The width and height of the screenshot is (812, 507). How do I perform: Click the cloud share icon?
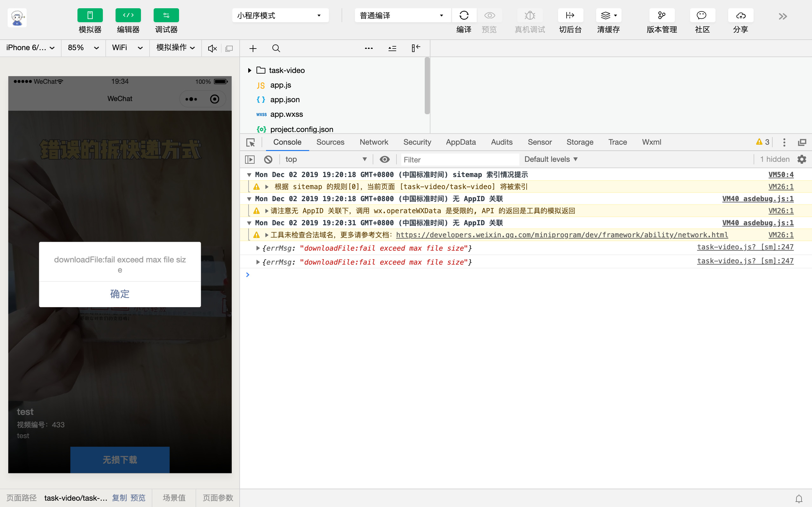coord(741,16)
